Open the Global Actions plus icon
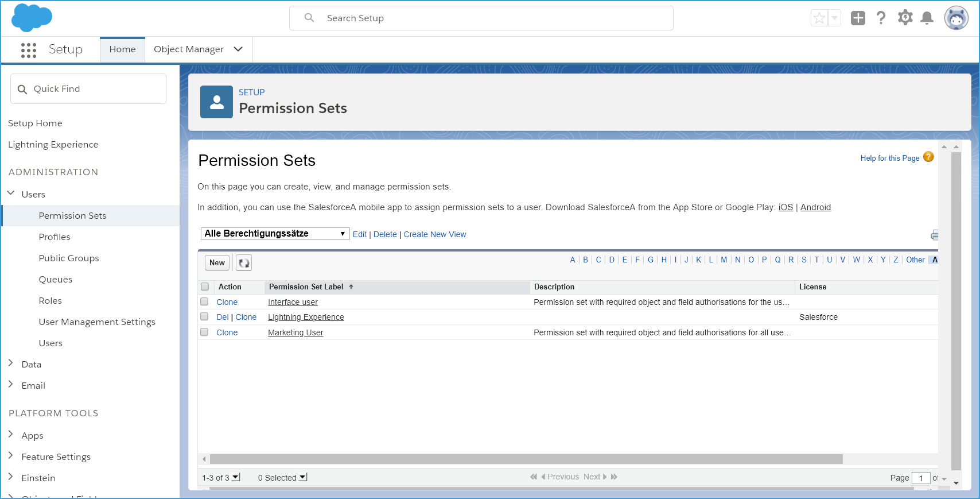The height and width of the screenshot is (499, 980). pos(858,18)
